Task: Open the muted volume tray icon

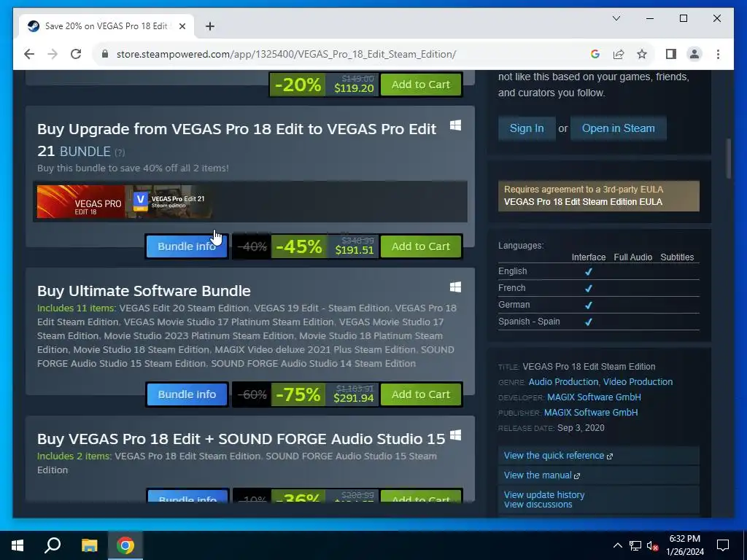Action: point(653,545)
